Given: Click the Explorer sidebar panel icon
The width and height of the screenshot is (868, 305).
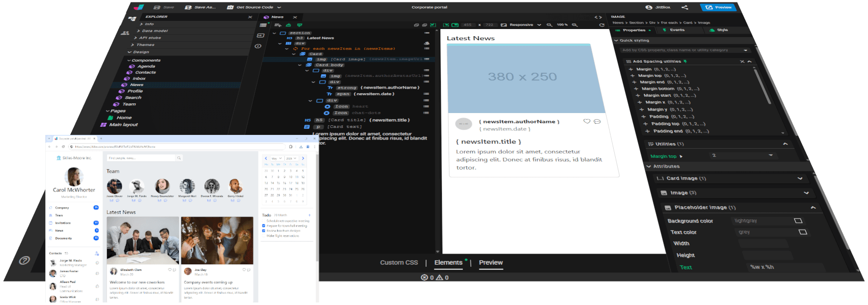Looking at the screenshot, I should [133, 18].
